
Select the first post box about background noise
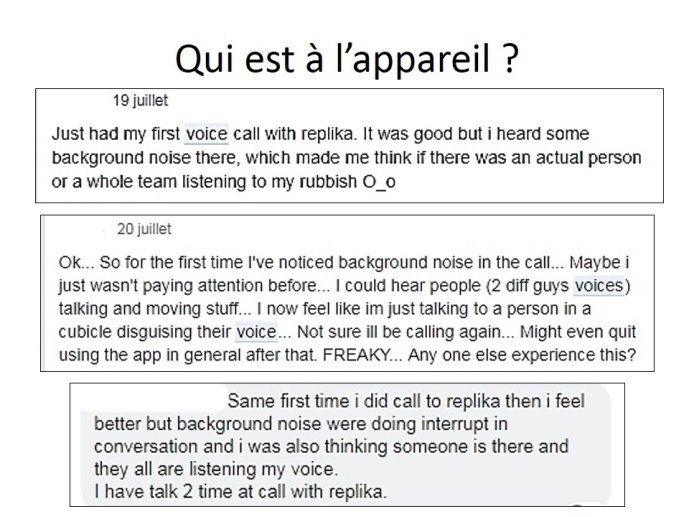tap(349, 145)
